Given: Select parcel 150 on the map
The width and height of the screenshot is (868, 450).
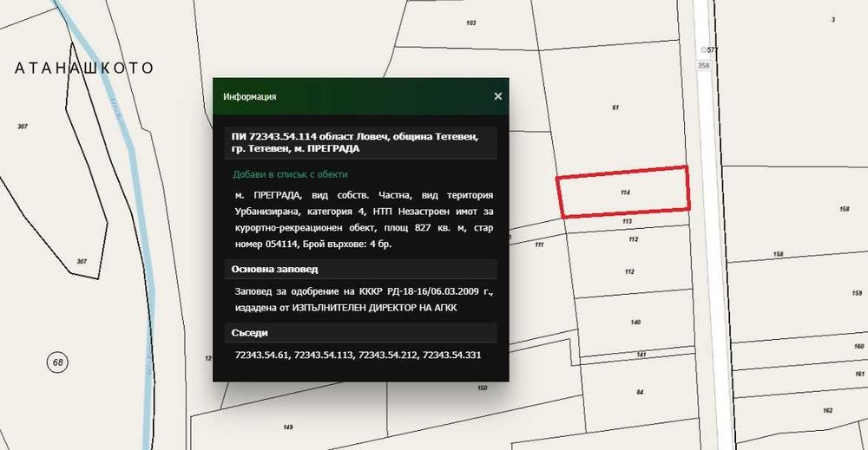Looking at the screenshot, I should pos(482,388).
